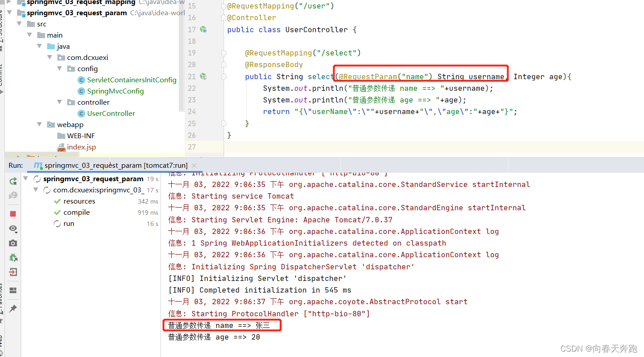Click the @ResponseBody annotation on line 20
Screen dimensions: 644x357
pyautogui.click(x=274, y=65)
